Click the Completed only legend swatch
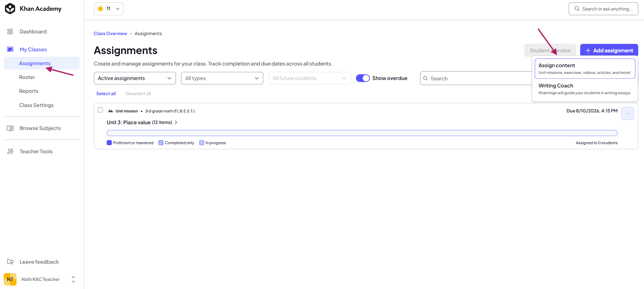Viewport: 644px width, 289px height. (161, 142)
